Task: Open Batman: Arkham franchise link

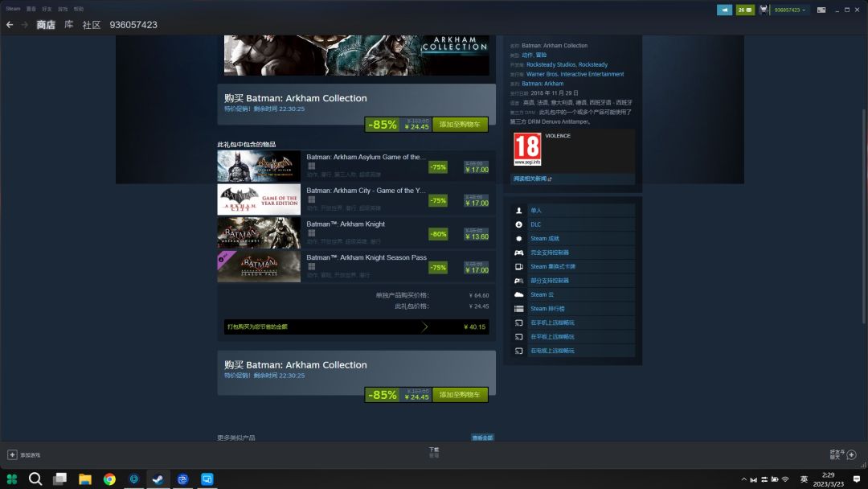Action: point(542,84)
